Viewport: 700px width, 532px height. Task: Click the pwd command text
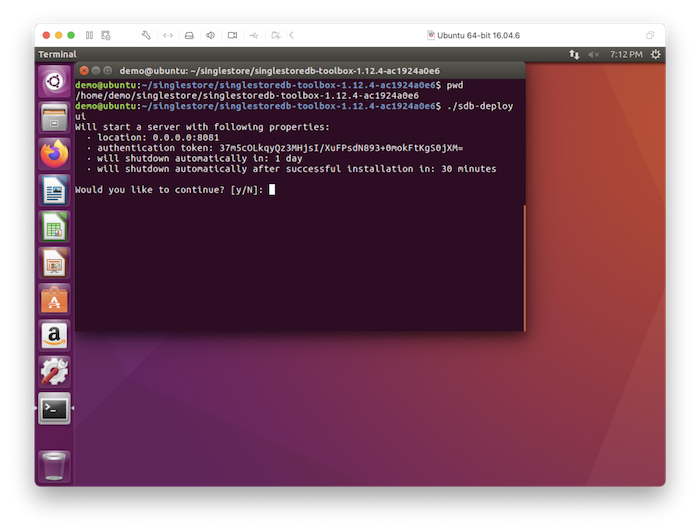point(455,85)
